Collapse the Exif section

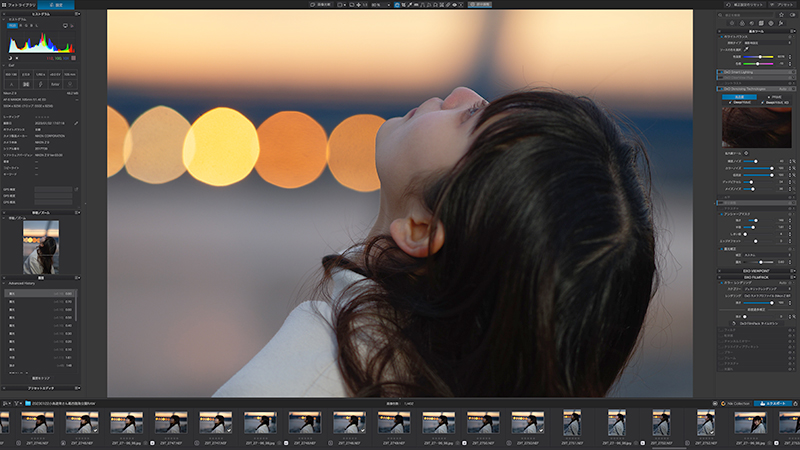4,65
